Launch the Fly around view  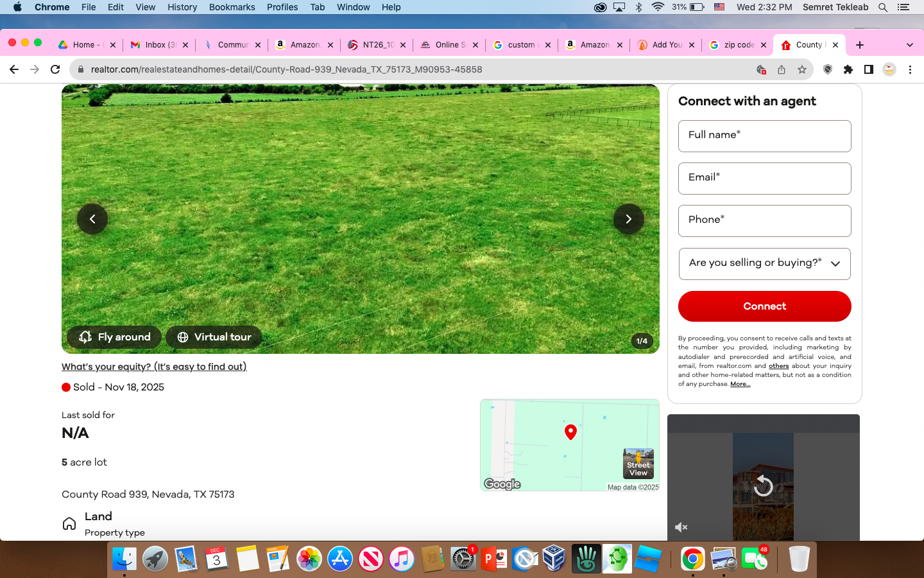click(115, 337)
